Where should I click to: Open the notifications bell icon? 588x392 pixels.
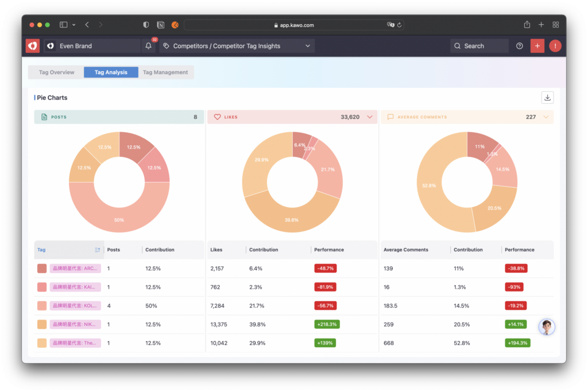149,46
